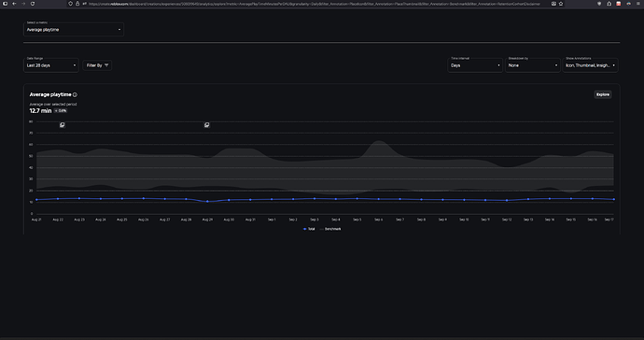This screenshot has width=644, height=340.
Task: Click the Aug 29 data point
Action: click(207, 202)
